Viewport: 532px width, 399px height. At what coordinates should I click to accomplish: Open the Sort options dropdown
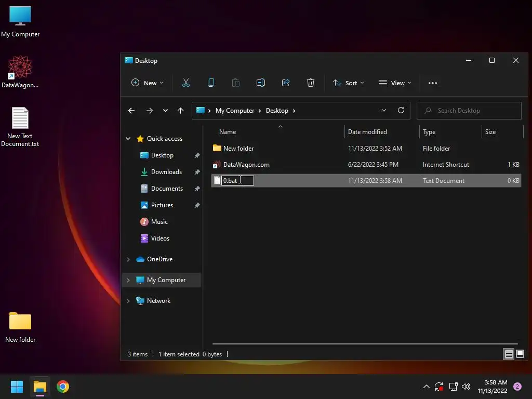tap(349, 83)
